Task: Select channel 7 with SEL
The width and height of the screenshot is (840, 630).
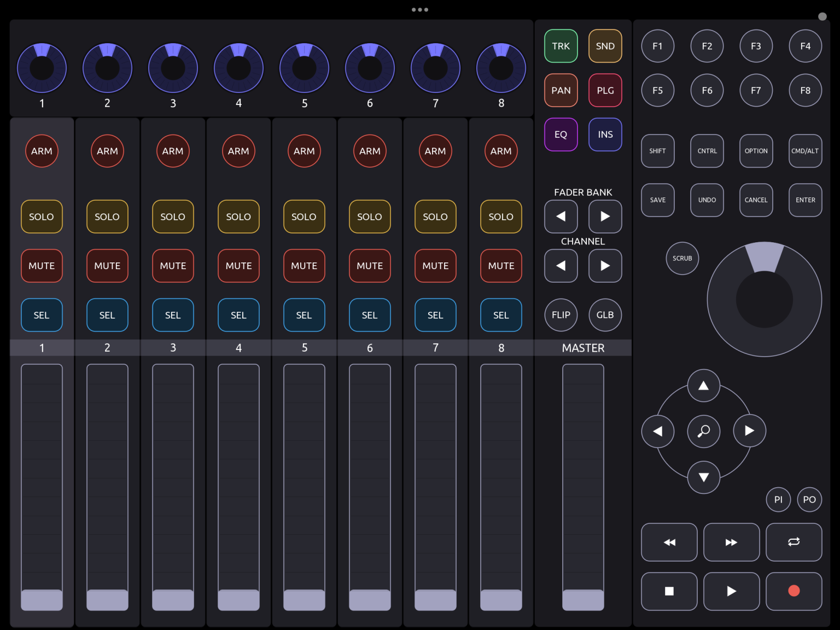Action: [435, 315]
